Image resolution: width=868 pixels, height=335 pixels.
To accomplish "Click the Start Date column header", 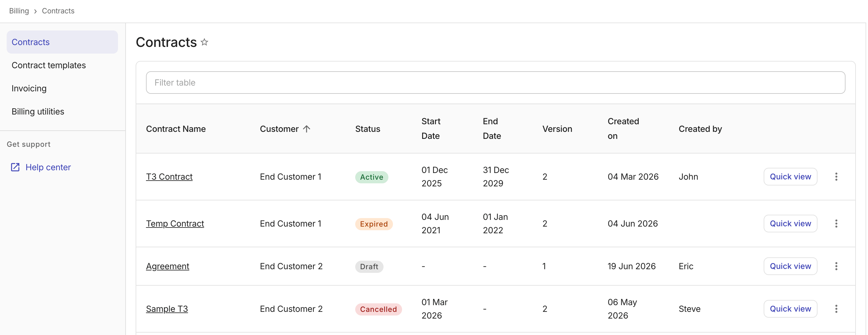I will coord(431,129).
